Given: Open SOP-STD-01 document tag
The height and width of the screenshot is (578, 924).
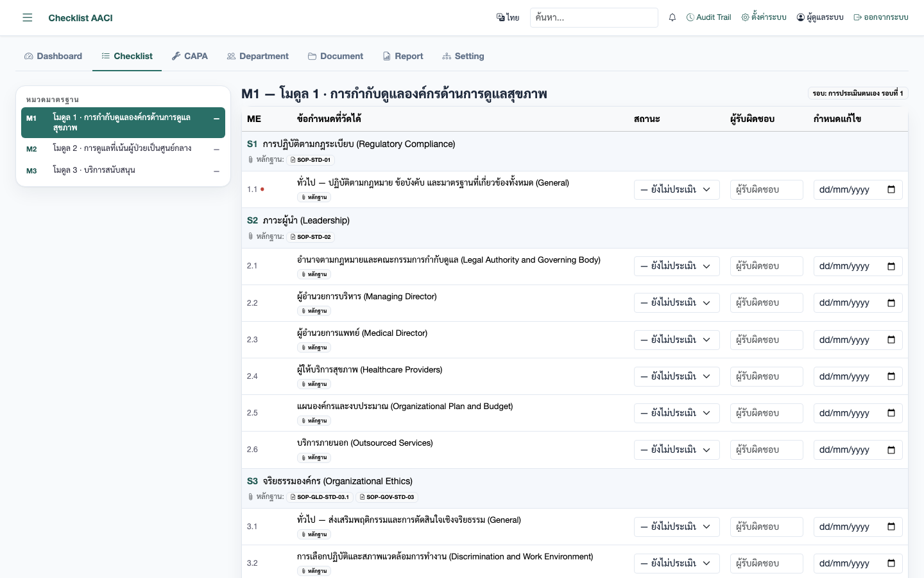Looking at the screenshot, I should [311, 160].
